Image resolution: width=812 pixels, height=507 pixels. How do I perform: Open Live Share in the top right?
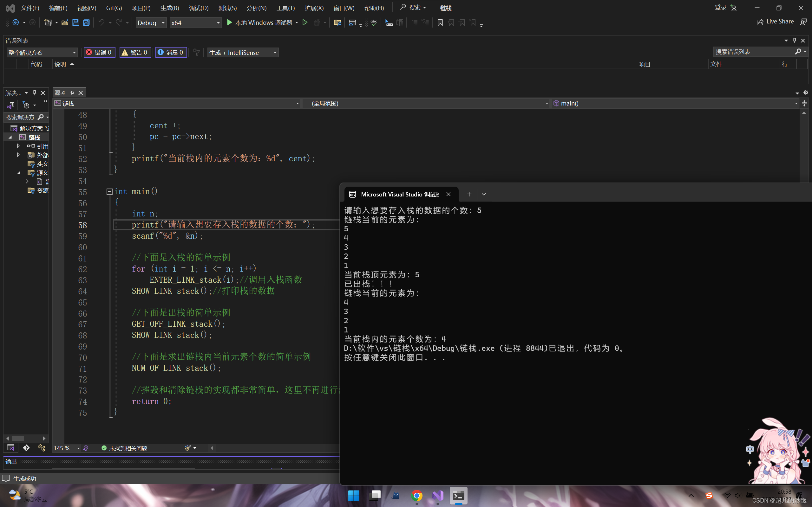tap(776, 22)
